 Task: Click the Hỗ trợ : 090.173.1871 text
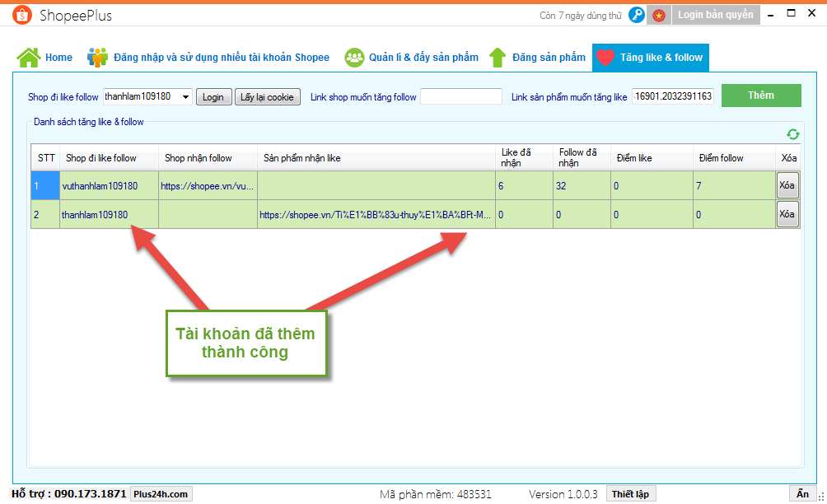click(x=68, y=494)
